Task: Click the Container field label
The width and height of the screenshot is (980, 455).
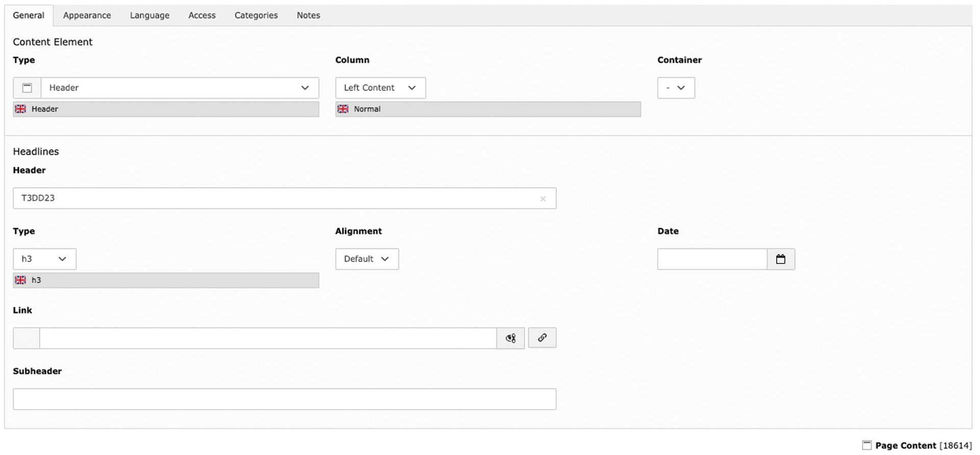Action: [679, 60]
